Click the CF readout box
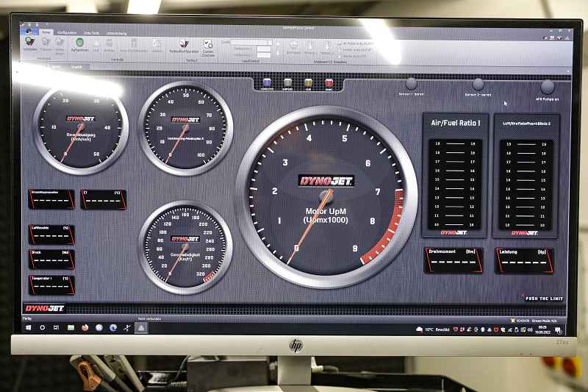The width and height of the screenshot is (588, 392). (x=104, y=199)
